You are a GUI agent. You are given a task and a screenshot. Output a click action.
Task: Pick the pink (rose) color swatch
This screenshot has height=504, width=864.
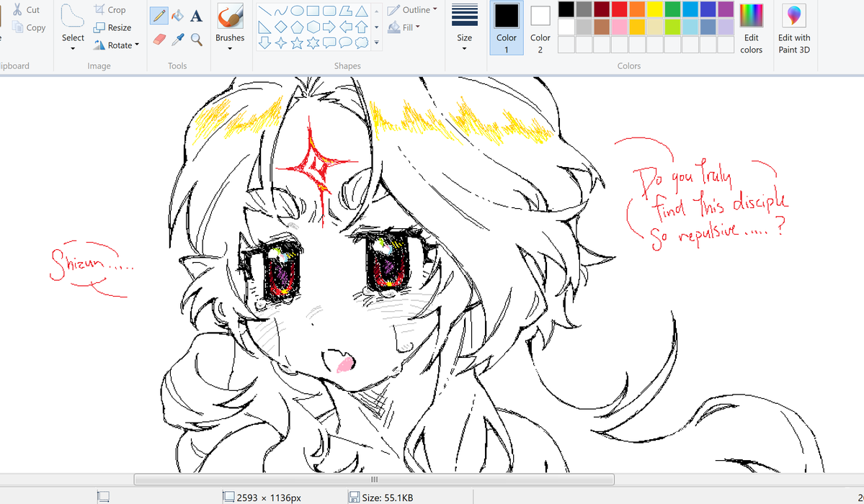click(619, 27)
